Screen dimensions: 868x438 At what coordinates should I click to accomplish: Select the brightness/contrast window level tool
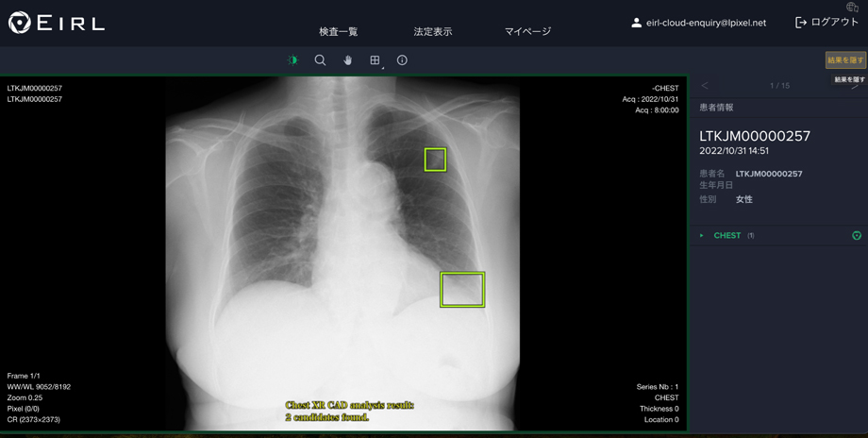pyautogui.click(x=292, y=60)
